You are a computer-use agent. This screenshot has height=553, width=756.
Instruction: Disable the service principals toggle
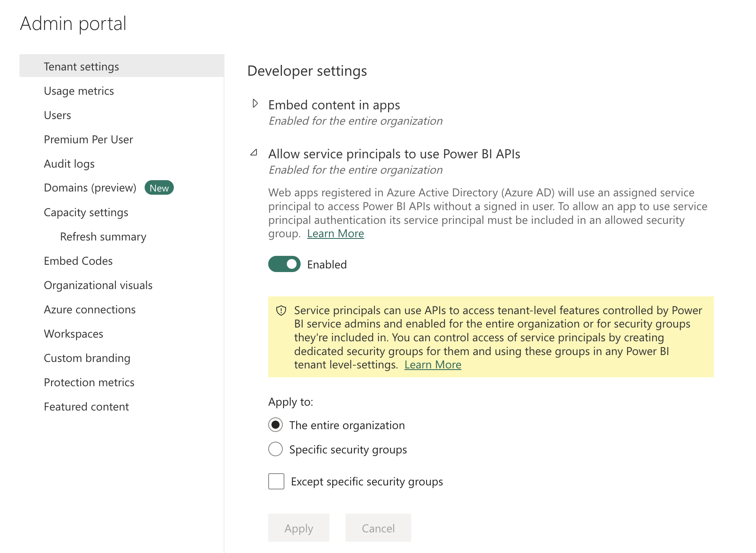[284, 264]
